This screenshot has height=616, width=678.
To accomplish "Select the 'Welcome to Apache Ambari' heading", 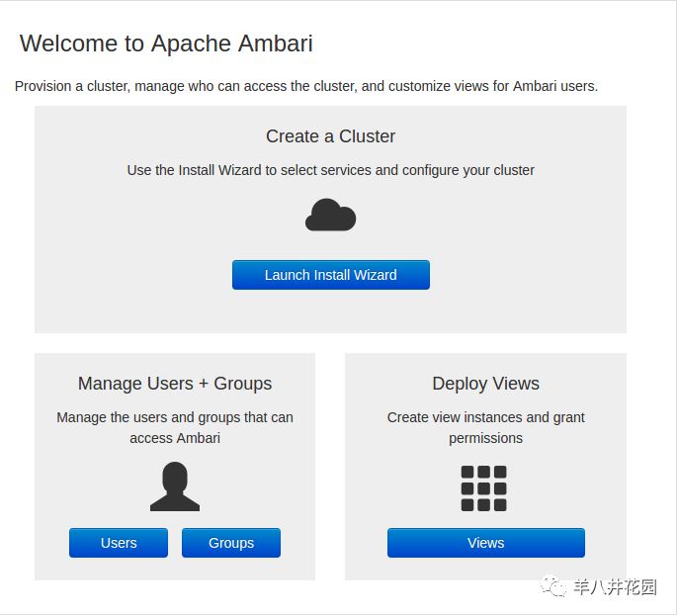I will 166,44.
